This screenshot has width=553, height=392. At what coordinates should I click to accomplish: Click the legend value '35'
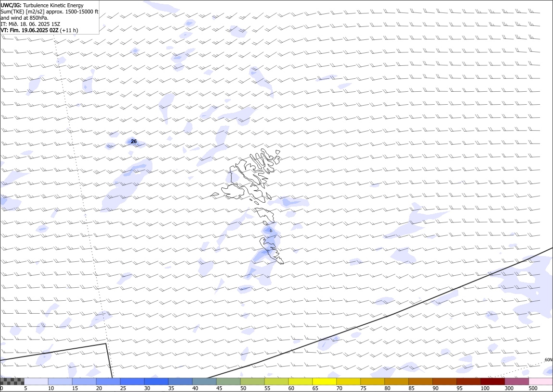[x=171, y=388]
